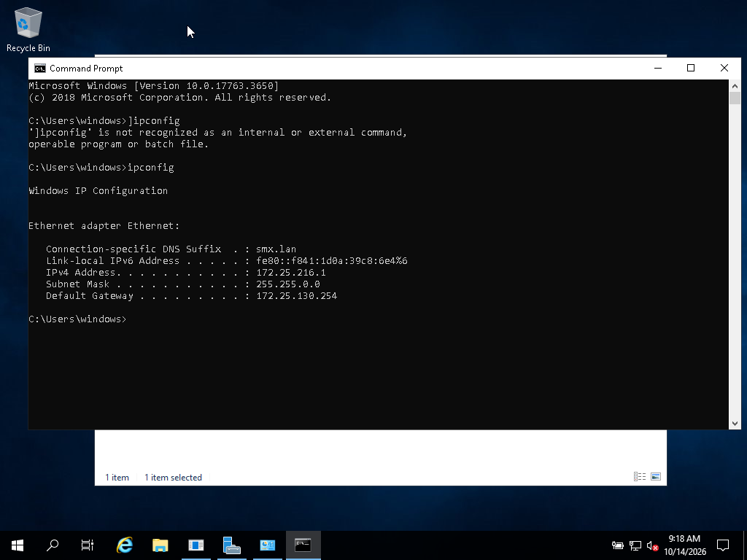Switch Explorer window to details view icon
The height and width of the screenshot is (560, 747).
pyautogui.click(x=640, y=477)
